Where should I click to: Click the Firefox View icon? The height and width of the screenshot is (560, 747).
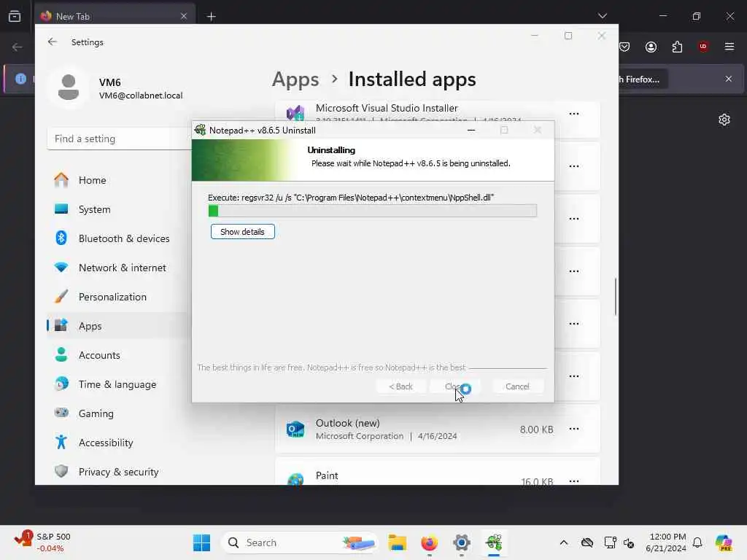click(15, 16)
